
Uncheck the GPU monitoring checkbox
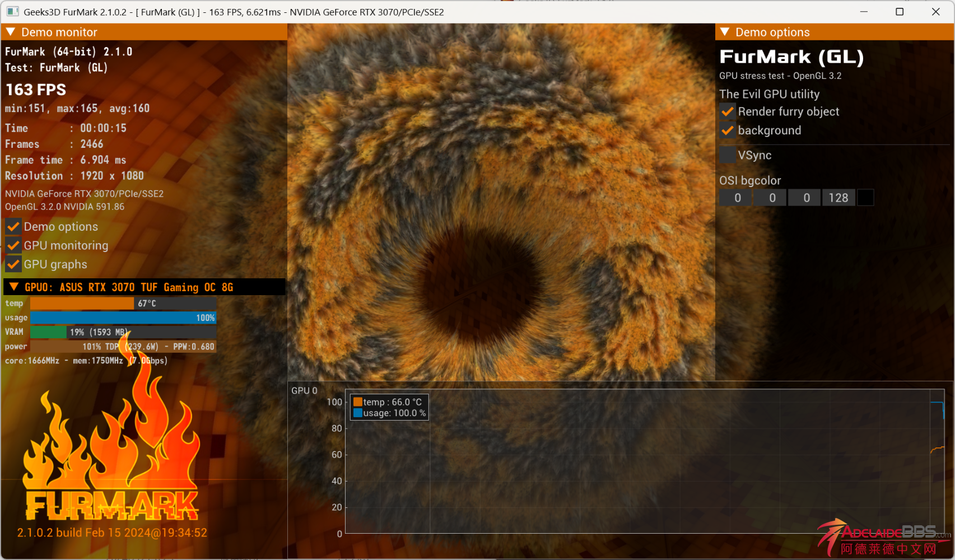click(13, 246)
